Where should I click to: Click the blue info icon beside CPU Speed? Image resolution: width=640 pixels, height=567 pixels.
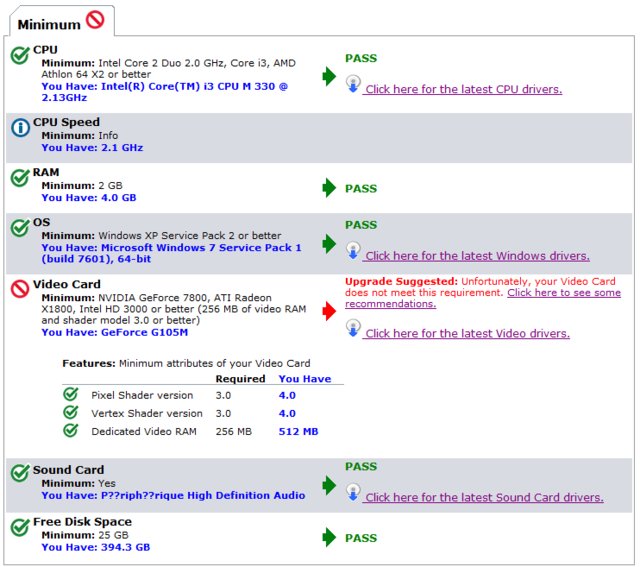click(19, 127)
